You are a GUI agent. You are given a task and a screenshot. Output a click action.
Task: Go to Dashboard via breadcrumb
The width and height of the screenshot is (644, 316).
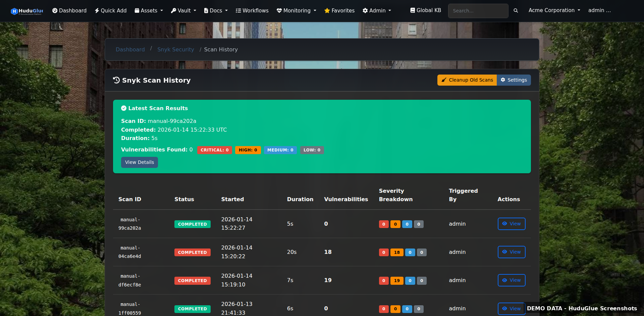tap(130, 50)
